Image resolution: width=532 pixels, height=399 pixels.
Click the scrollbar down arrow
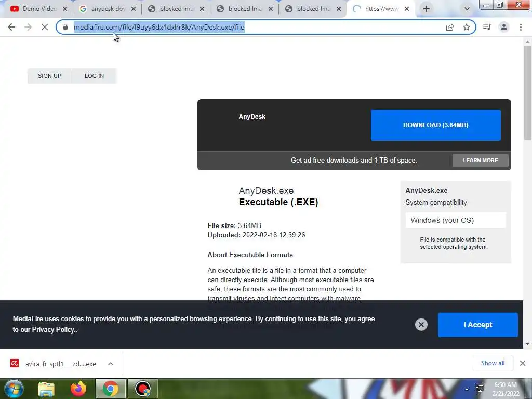[527, 344]
